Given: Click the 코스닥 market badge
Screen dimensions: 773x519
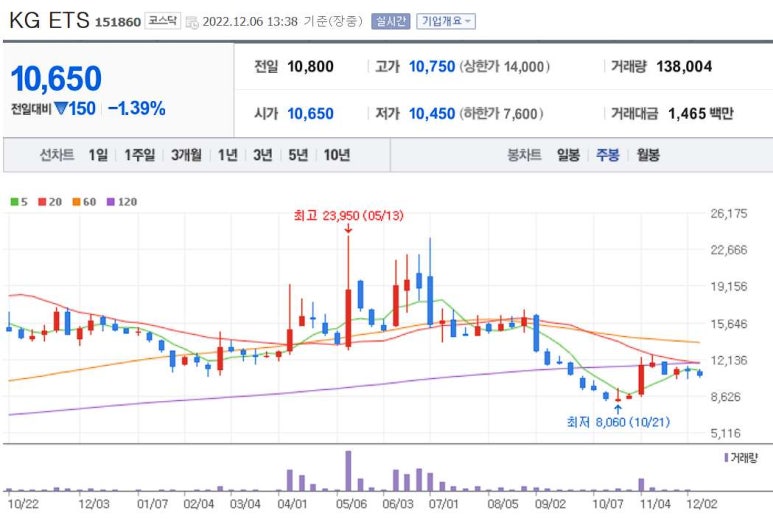Looking at the screenshot, I should 162,21.
